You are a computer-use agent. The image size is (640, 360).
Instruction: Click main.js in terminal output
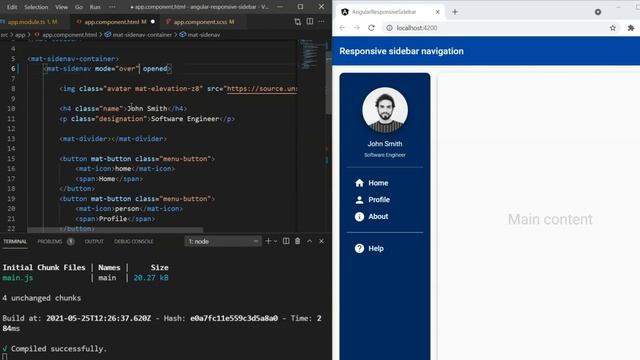click(x=18, y=278)
